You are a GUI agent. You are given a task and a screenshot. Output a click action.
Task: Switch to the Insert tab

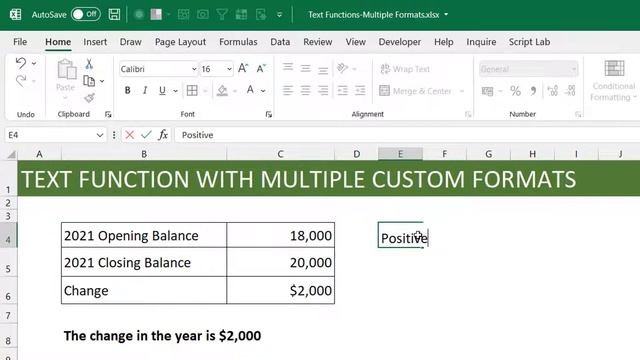[x=95, y=42]
